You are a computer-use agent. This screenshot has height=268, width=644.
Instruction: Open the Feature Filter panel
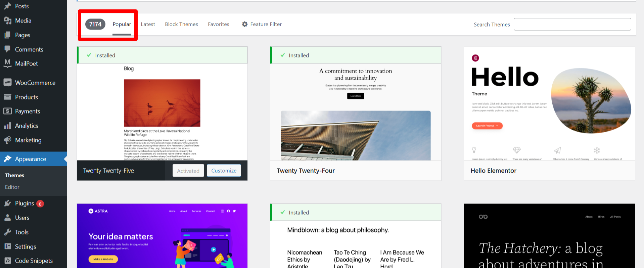click(262, 24)
